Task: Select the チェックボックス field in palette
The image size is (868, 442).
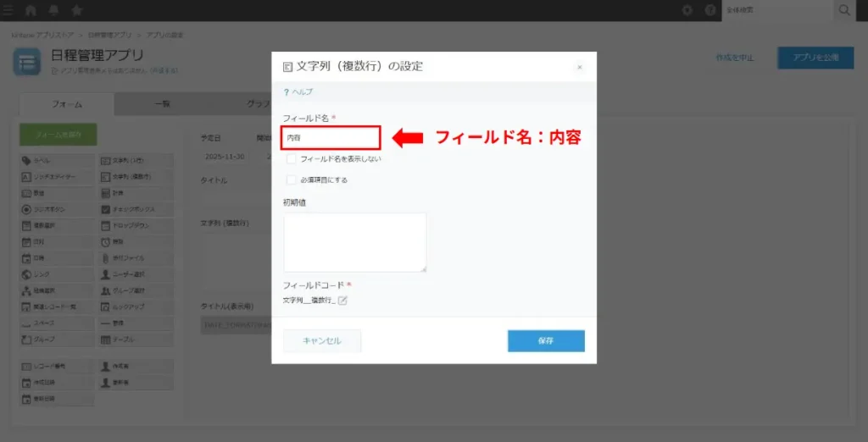Action: coord(136,209)
